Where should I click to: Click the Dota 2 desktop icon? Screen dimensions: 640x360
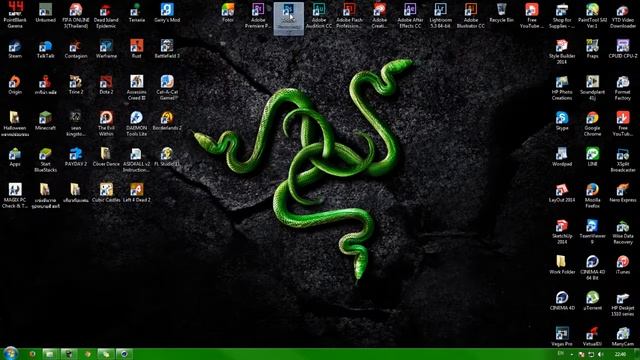point(106,85)
